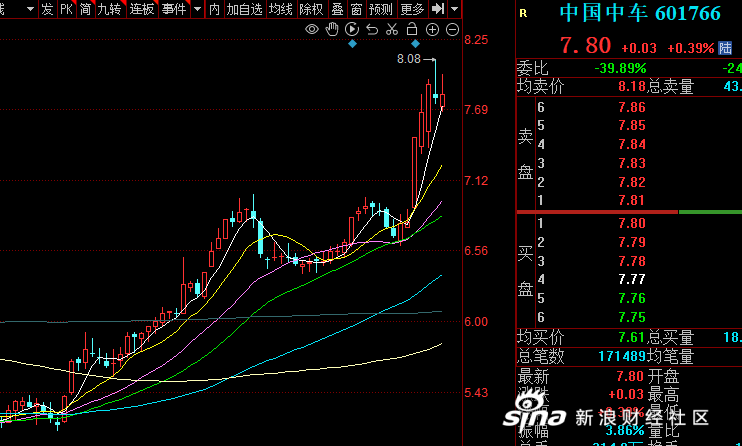Click the 总笔数 171489 value
742x446 pixels.
coord(622,356)
